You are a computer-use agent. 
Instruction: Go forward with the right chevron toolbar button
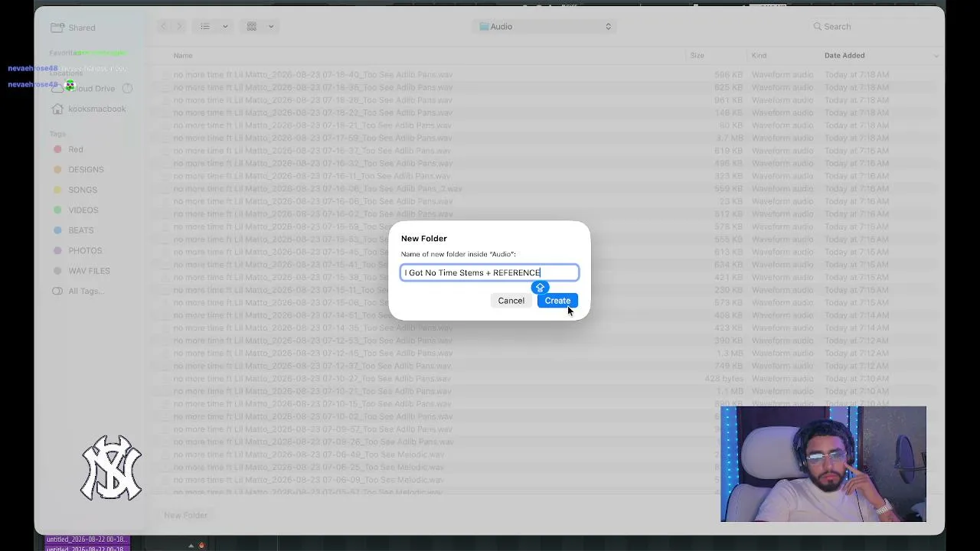[179, 26]
